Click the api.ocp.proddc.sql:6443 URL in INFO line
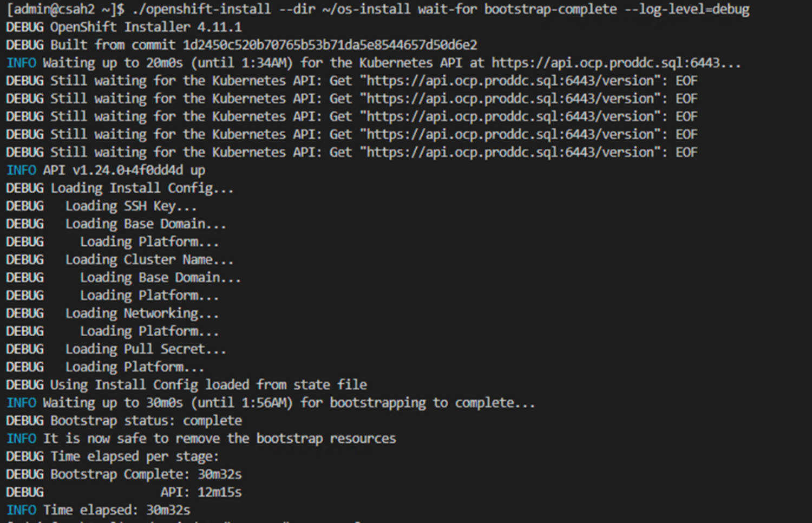This screenshot has height=523, width=812. tap(606, 63)
